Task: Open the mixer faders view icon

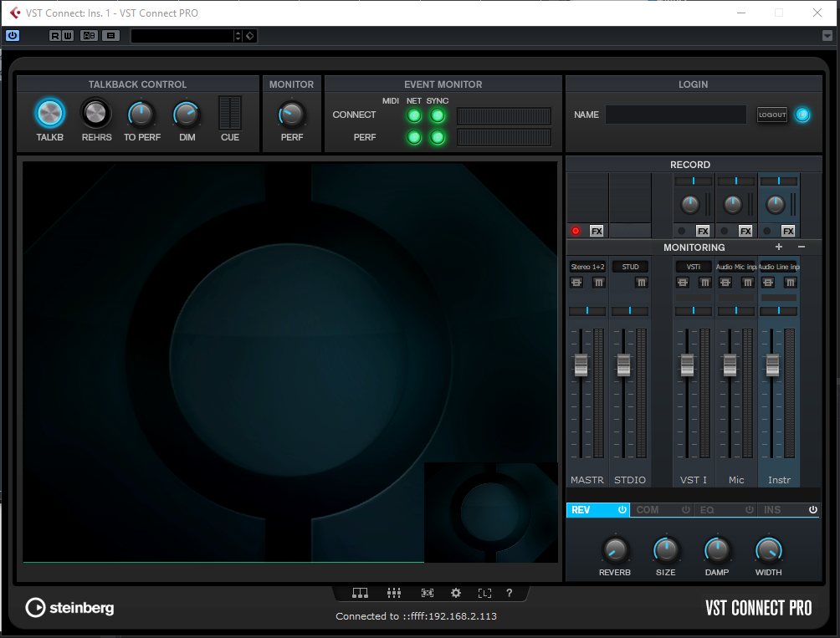Action: [x=394, y=593]
